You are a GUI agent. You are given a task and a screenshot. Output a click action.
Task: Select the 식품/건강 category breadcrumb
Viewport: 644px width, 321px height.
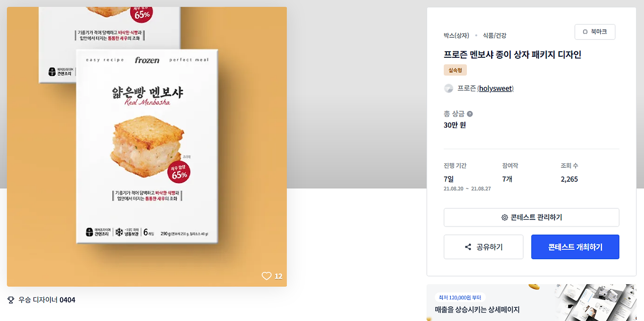click(x=495, y=36)
